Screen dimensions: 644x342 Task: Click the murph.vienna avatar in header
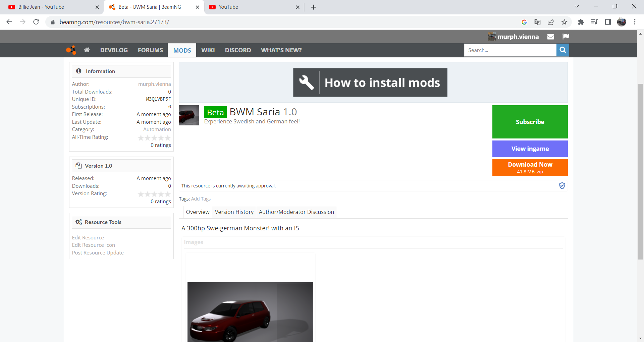coord(492,37)
